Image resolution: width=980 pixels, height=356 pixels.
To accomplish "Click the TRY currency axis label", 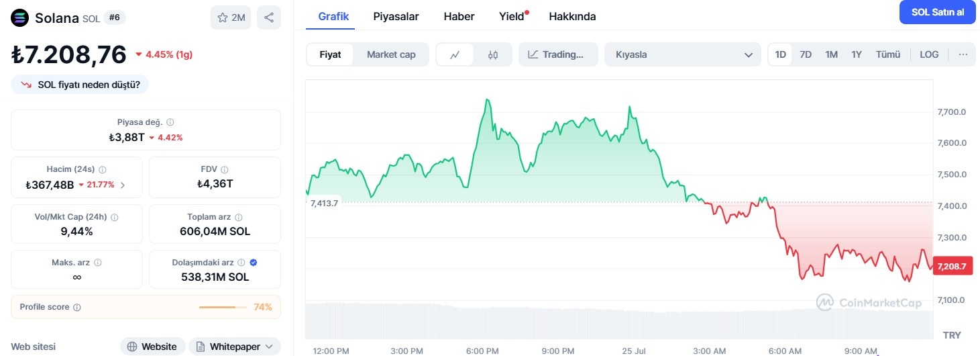I will [952, 335].
